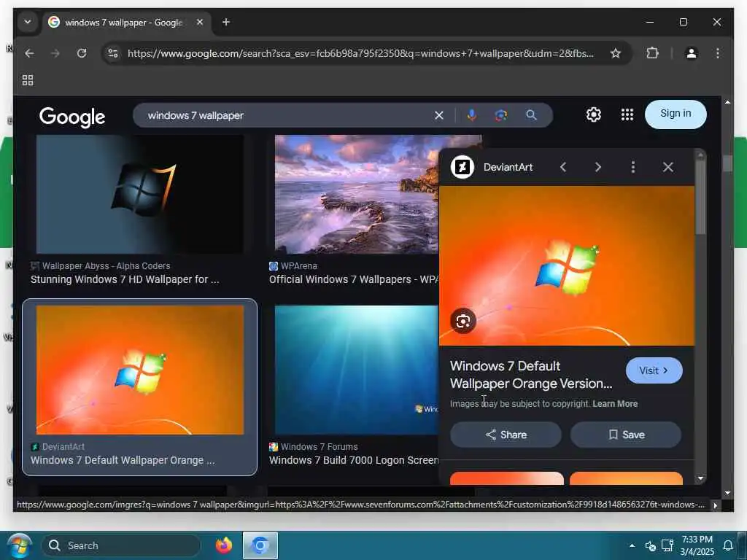Open the seaside sunset wallpaper thumbnail
747x560 pixels.
click(x=356, y=194)
